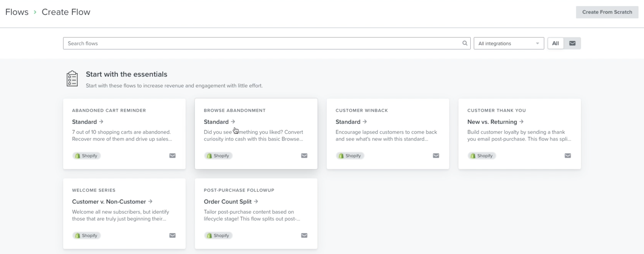Click into the Search flows field
The width and height of the screenshot is (644, 254).
pos(262,43)
